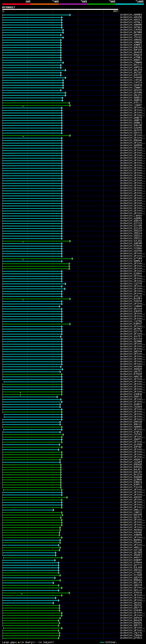
Task: Click the alignment bar for UniRef100_Q86LX0
Action: 28,510
